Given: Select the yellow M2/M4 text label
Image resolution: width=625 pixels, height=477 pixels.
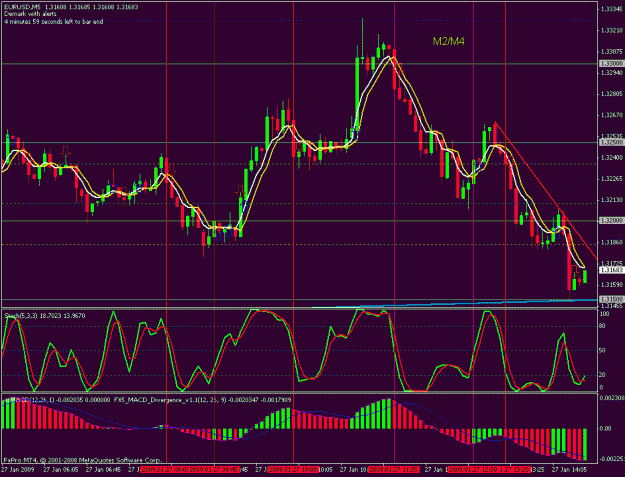Looking at the screenshot, I should click(x=448, y=41).
